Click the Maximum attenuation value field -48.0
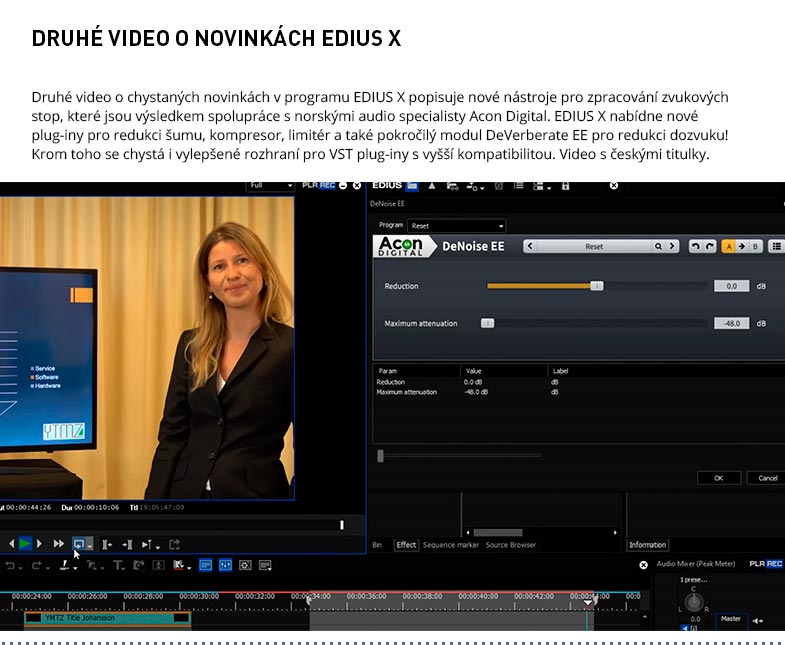The width and height of the screenshot is (785, 645). 731,324
